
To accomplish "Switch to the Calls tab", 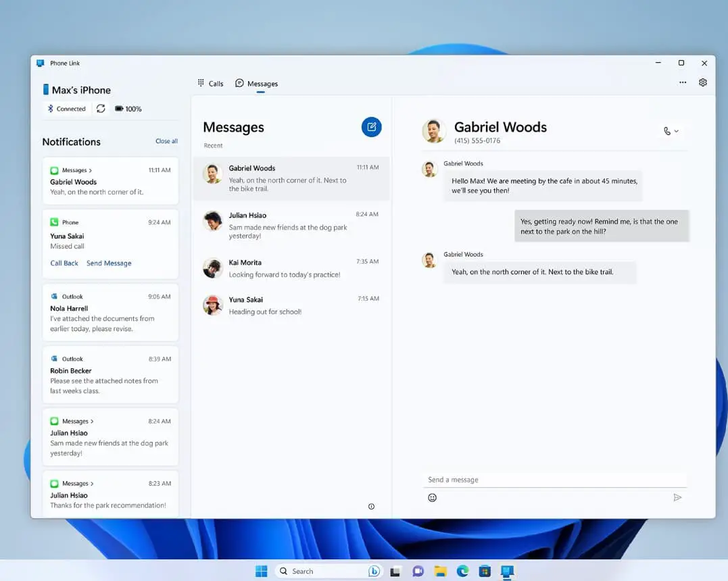I will tap(210, 84).
